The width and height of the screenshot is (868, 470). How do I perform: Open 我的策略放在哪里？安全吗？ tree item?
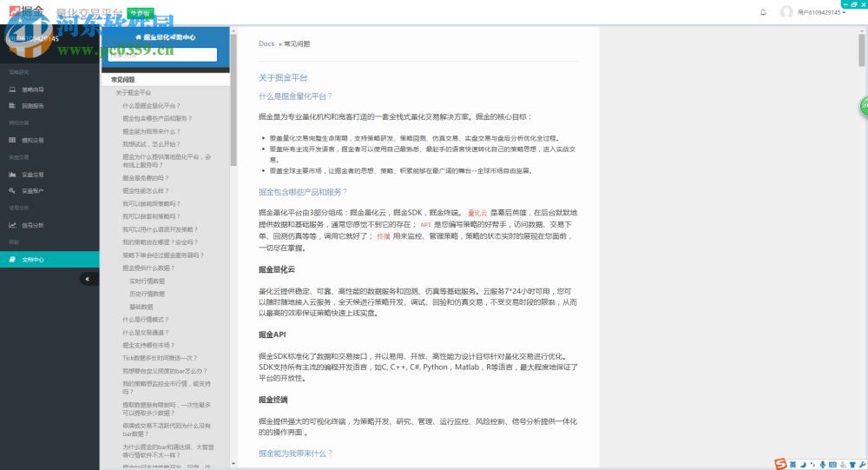tap(160, 242)
